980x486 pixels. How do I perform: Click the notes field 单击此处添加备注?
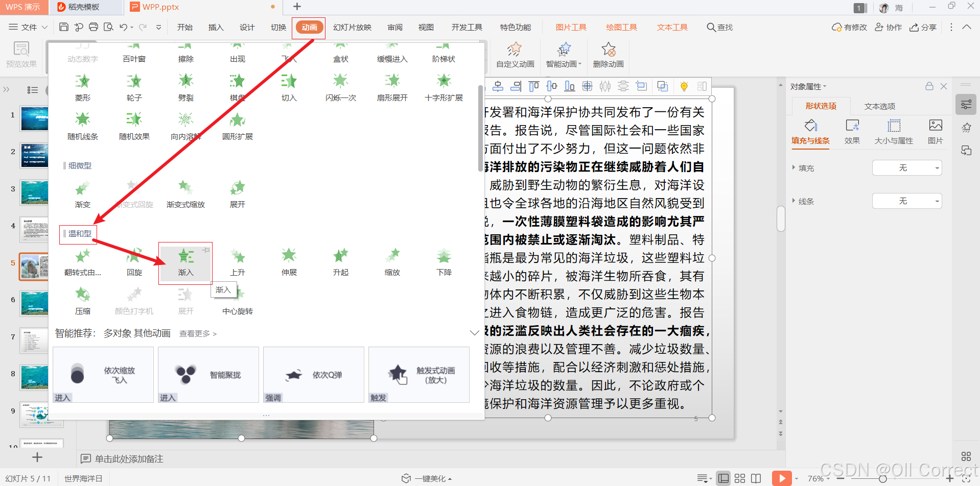pyautogui.click(x=129, y=459)
